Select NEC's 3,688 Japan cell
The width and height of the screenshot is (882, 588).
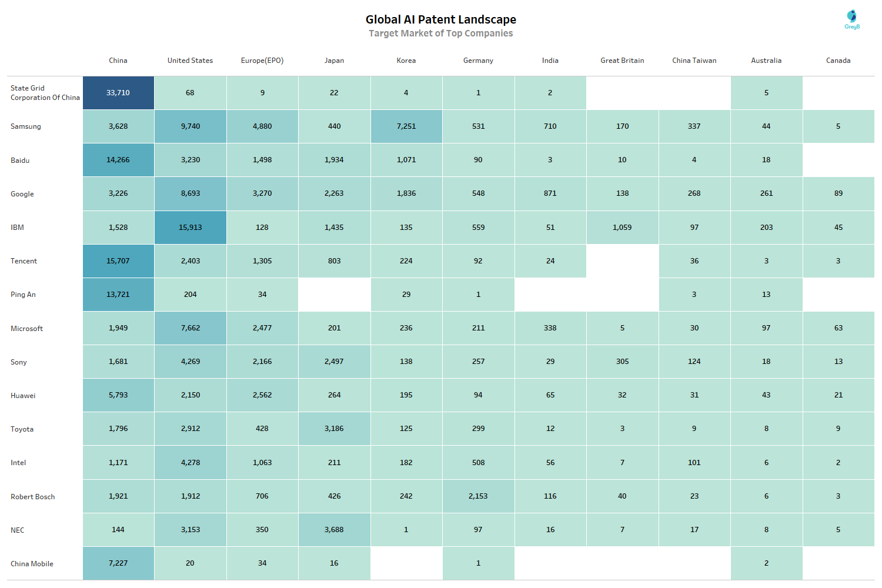[334, 530]
